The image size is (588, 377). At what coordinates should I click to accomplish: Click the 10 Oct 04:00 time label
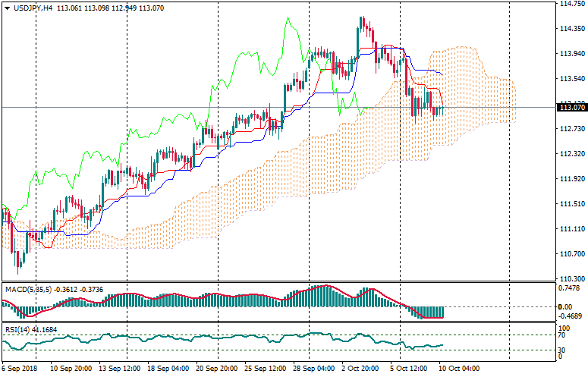(x=460, y=369)
